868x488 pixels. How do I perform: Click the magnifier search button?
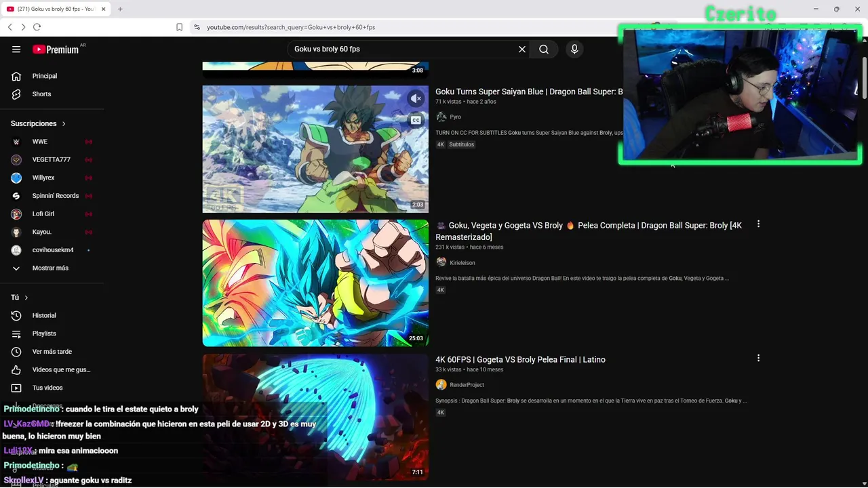click(544, 49)
